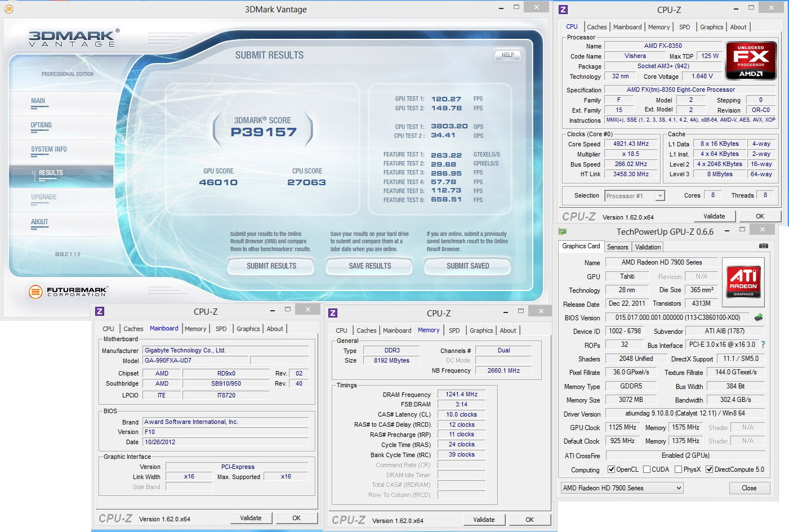Toggle the OpenCL checkbox in GPU-Z
This screenshot has width=789, height=532.
611,470
